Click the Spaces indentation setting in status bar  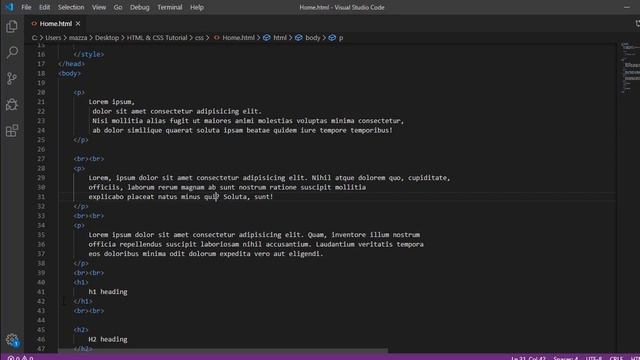tap(566, 358)
